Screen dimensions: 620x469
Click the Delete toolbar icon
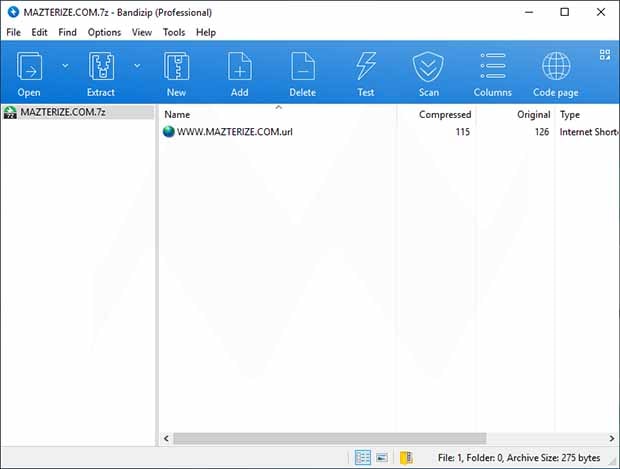pos(303,66)
